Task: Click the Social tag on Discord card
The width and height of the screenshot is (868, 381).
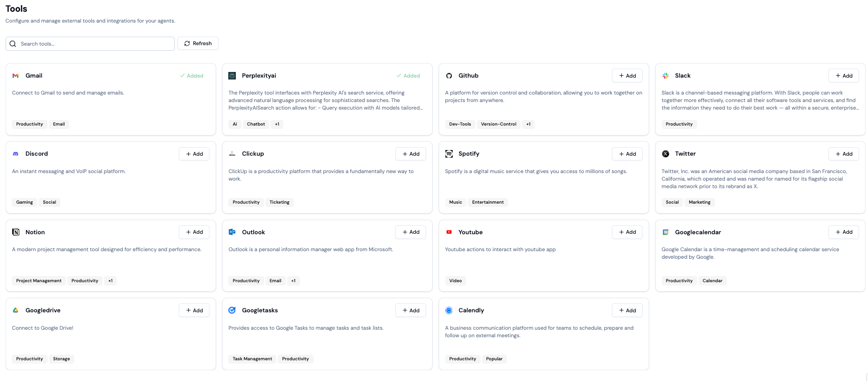Action: click(49, 202)
